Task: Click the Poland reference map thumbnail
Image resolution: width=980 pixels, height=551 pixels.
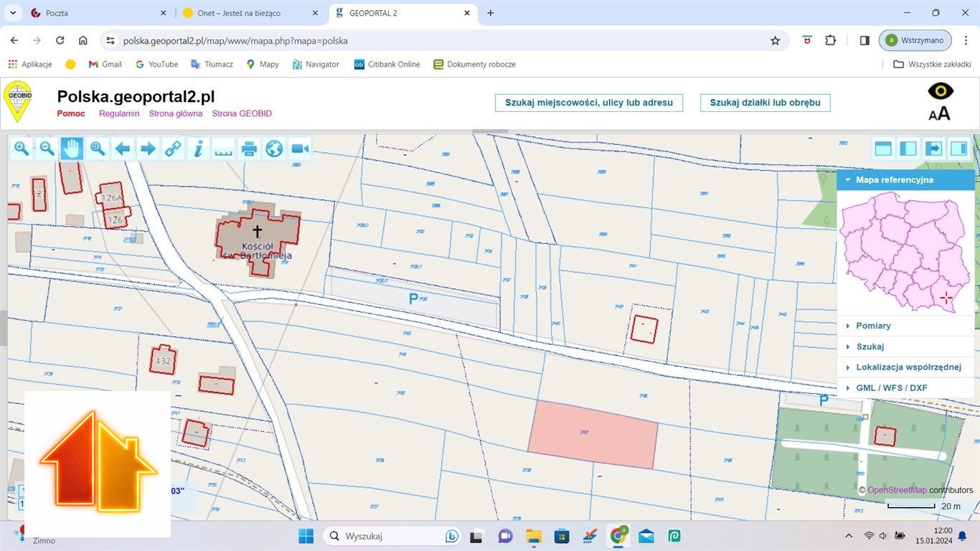Action: tap(905, 252)
